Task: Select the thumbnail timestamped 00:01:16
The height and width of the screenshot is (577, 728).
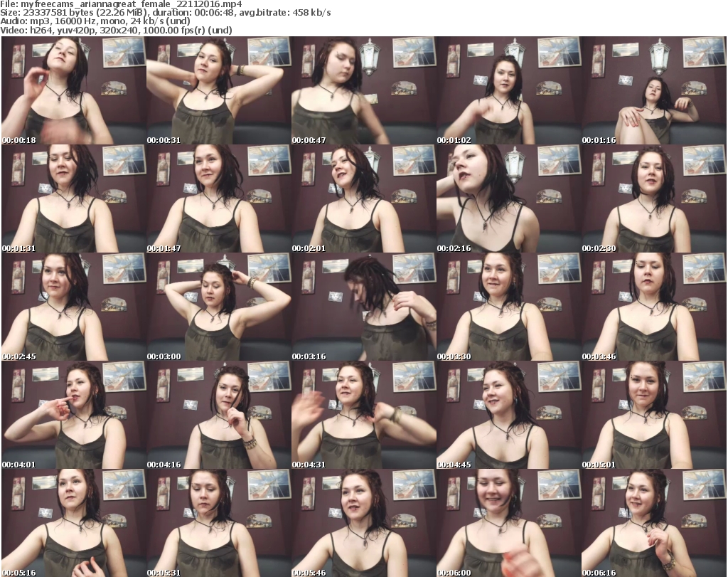Action: tap(654, 90)
